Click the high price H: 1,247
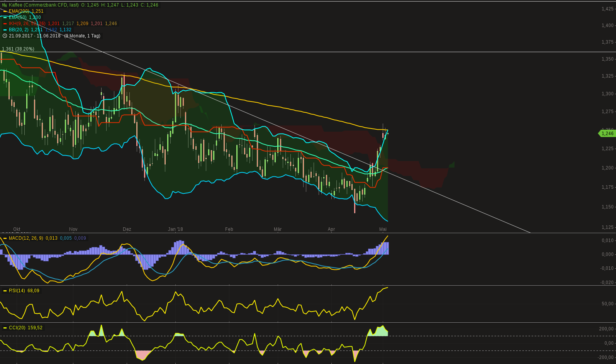The image size is (616, 364). pos(110,5)
